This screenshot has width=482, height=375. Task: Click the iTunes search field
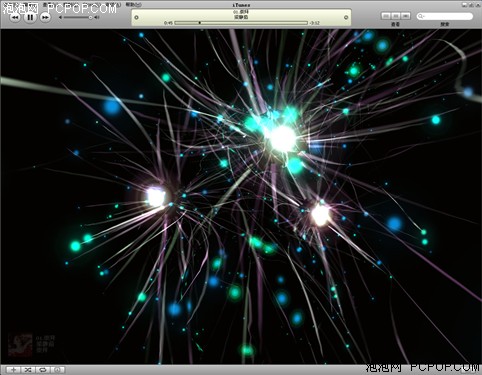pos(445,16)
